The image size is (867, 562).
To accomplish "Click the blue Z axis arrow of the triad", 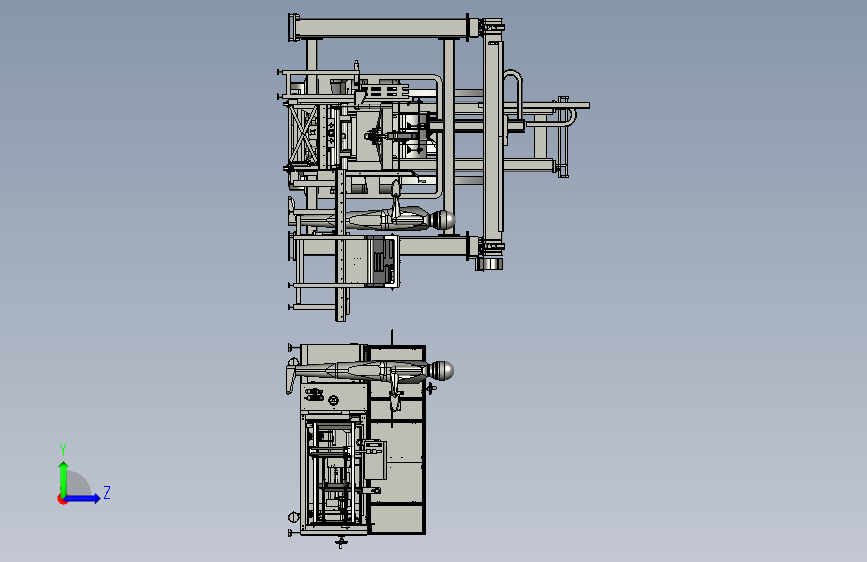I will tap(83, 498).
